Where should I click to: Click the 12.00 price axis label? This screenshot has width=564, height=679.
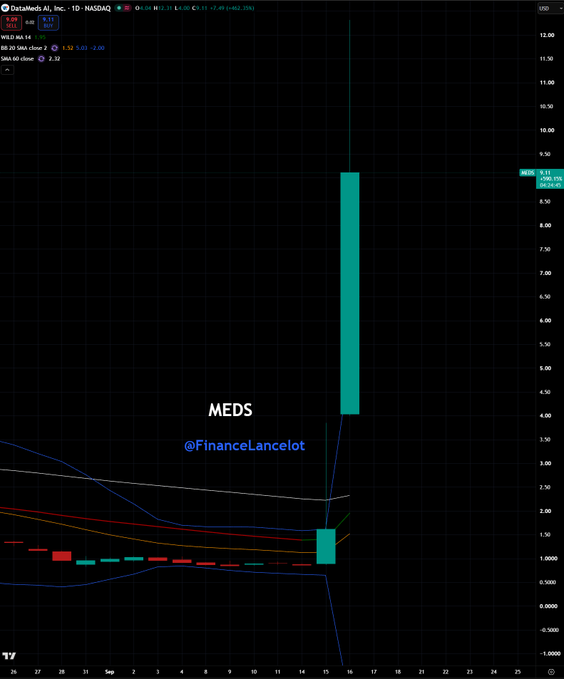pos(547,35)
